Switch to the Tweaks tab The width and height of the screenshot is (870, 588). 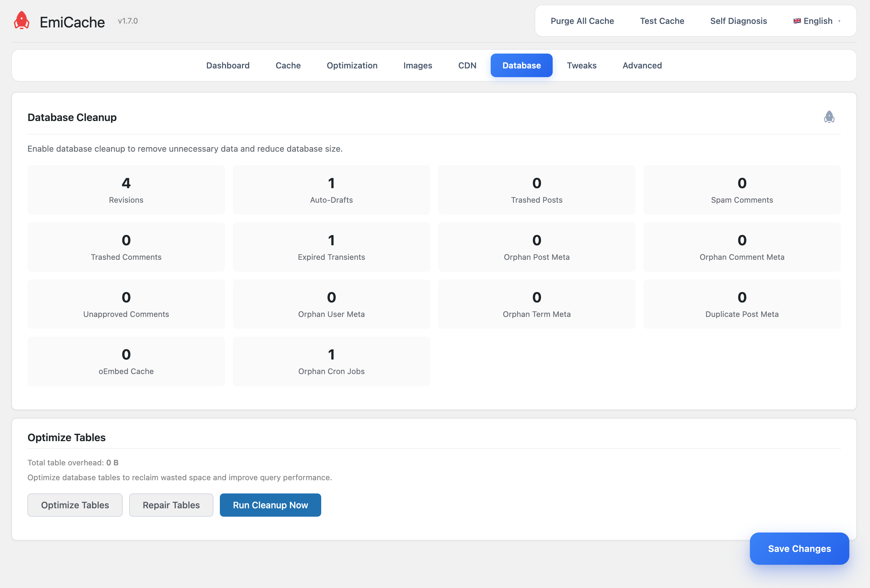pyautogui.click(x=581, y=66)
